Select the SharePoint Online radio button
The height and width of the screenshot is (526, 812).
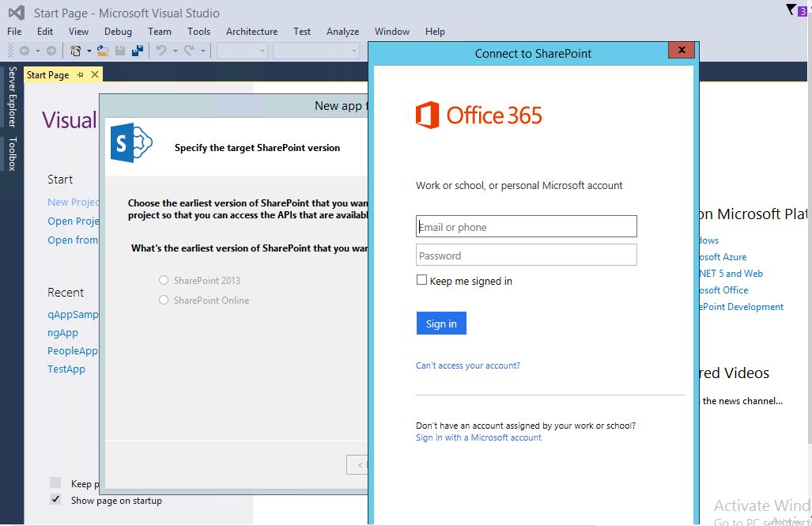[164, 300]
